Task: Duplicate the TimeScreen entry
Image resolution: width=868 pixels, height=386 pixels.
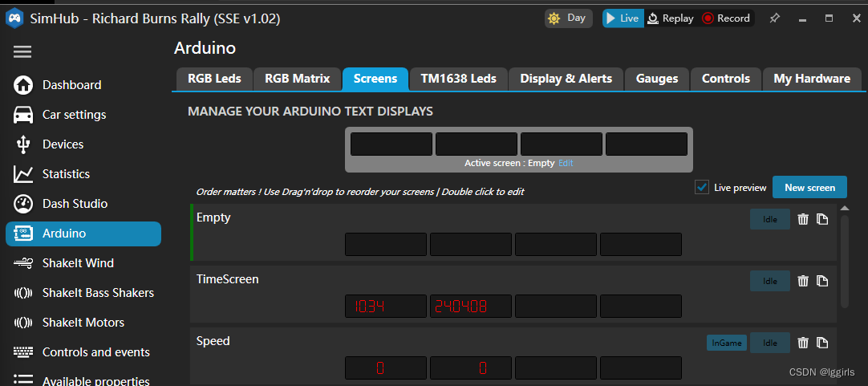Action: coord(822,281)
